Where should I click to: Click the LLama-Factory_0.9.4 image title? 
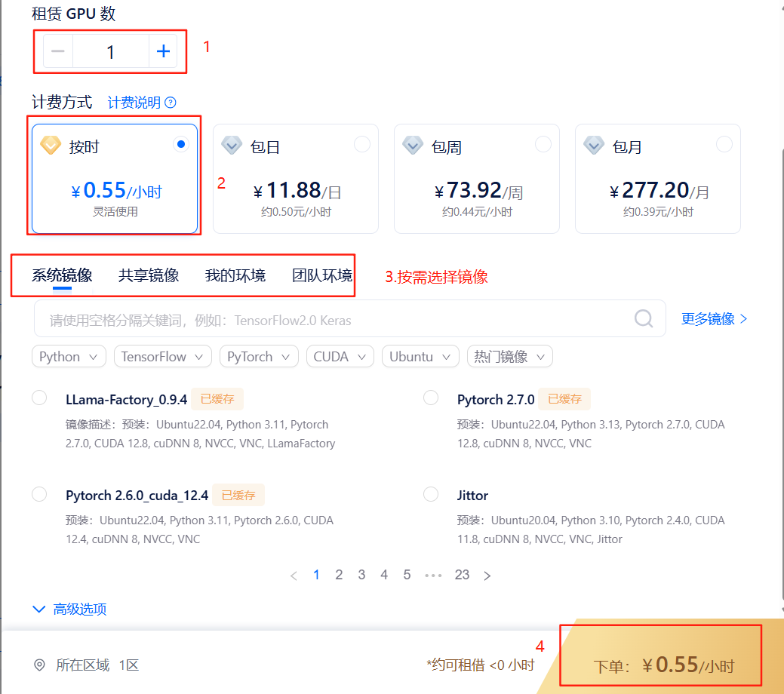pos(127,400)
